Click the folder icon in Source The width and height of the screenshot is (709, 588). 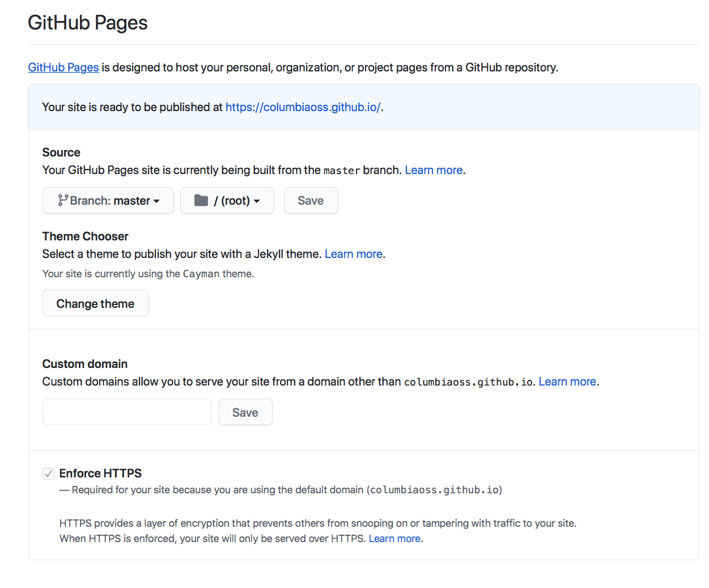(201, 200)
